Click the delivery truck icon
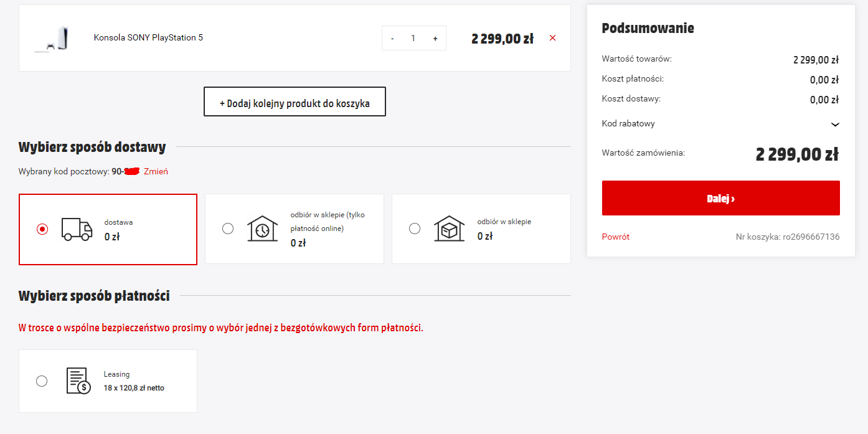Image resolution: width=868 pixels, height=434 pixels. pos(77,229)
